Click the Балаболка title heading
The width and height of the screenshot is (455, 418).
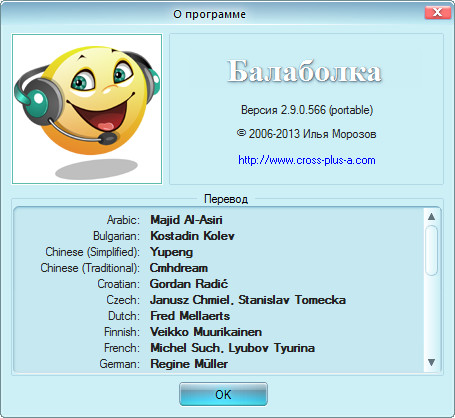pyautogui.click(x=304, y=71)
